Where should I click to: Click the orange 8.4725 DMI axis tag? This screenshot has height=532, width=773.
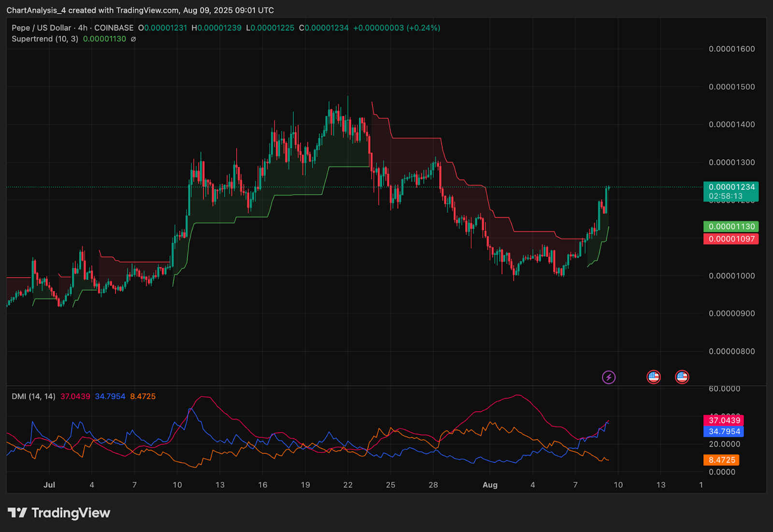(x=721, y=460)
